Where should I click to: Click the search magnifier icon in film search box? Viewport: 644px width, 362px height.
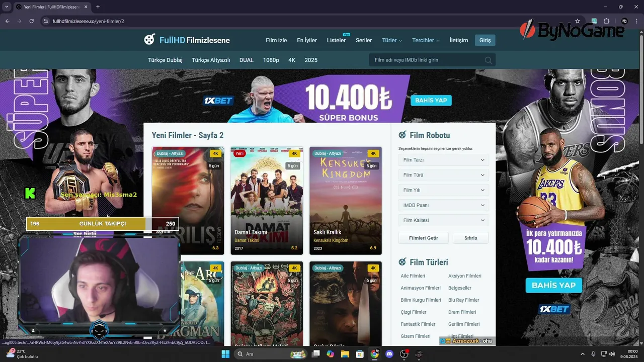[x=488, y=60]
